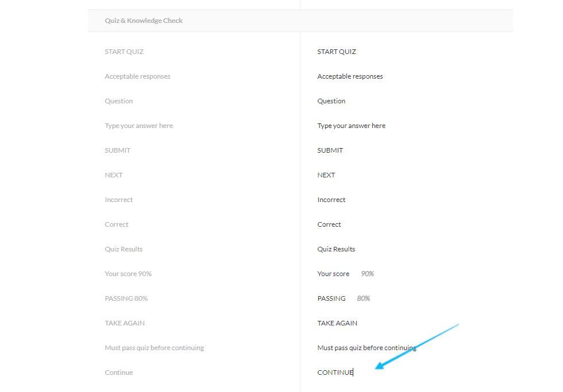The width and height of the screenshot is (563, 392).
Task: Click the editable 'Your score' text on the right
Action: [333, 274]
